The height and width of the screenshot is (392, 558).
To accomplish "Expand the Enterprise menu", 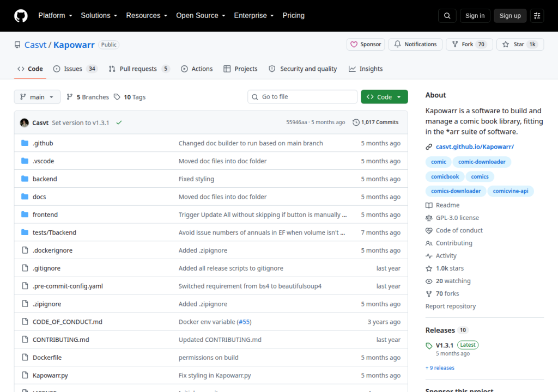I will (254, 16).
